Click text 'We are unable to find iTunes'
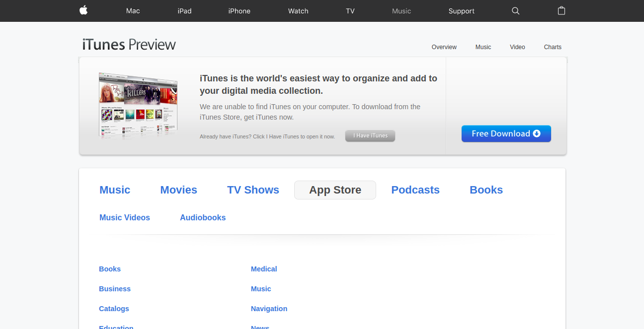 click(x=310, y=112)
